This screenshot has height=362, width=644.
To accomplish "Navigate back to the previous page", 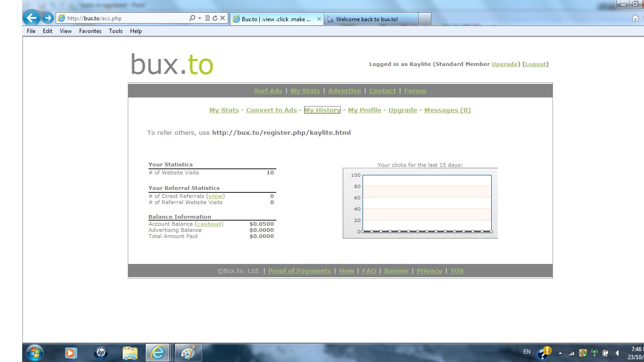I will (31, 17).
